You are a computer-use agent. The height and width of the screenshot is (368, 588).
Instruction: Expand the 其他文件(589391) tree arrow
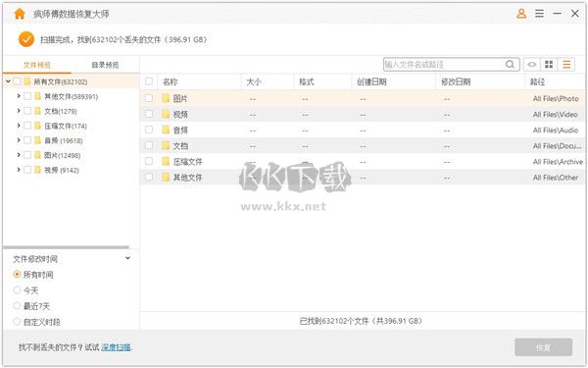[19, 96]
